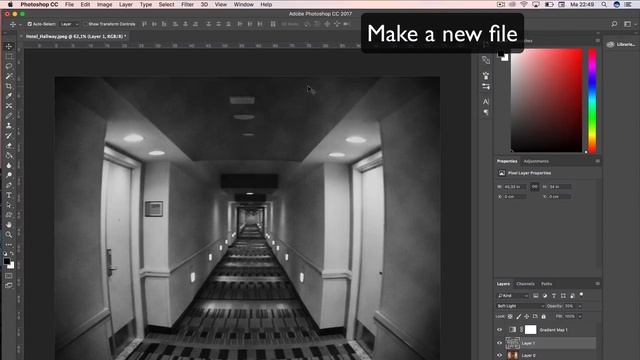Open Properties panel flyout menu

click(x=598, y=161)
